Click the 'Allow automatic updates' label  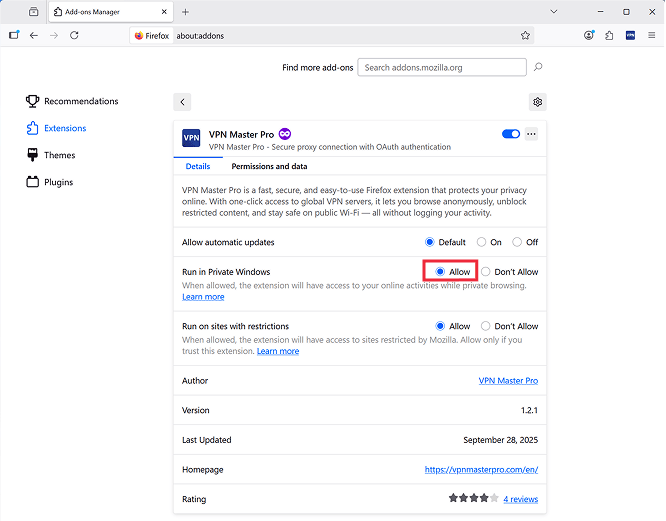228,242
